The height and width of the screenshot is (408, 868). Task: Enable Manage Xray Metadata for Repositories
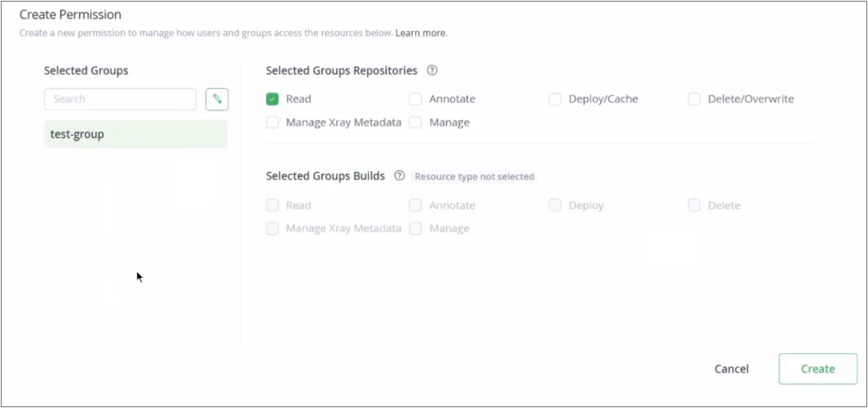coord(272,122)
